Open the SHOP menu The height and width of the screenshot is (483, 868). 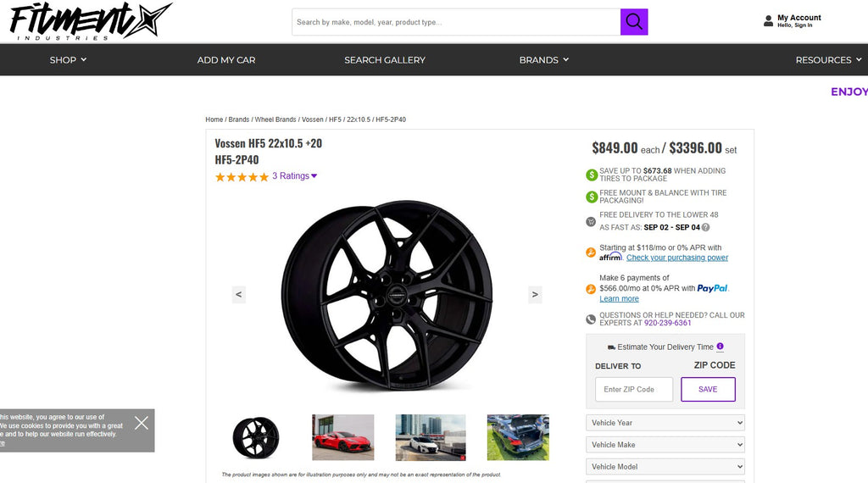[x=68, y=60]
